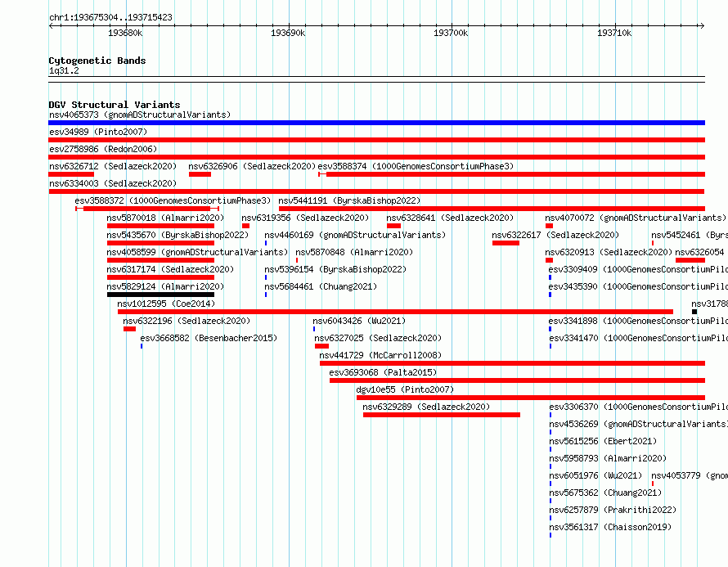Click the Cytogenetic Bands track heading

97,61
